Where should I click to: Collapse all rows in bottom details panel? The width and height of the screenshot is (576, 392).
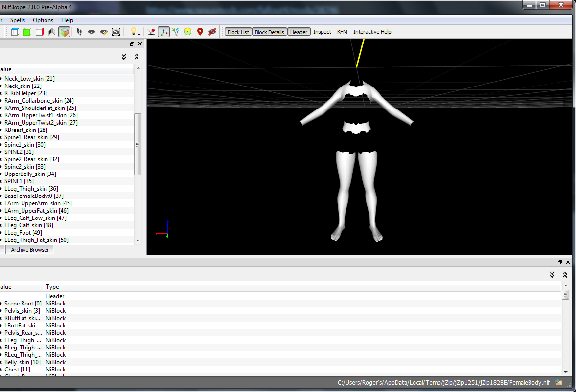(x=565, y=275)
